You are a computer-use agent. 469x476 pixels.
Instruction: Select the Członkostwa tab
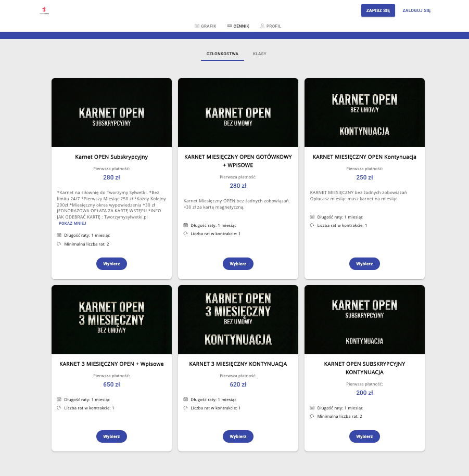pyautogui.click(x=222, y=54)
